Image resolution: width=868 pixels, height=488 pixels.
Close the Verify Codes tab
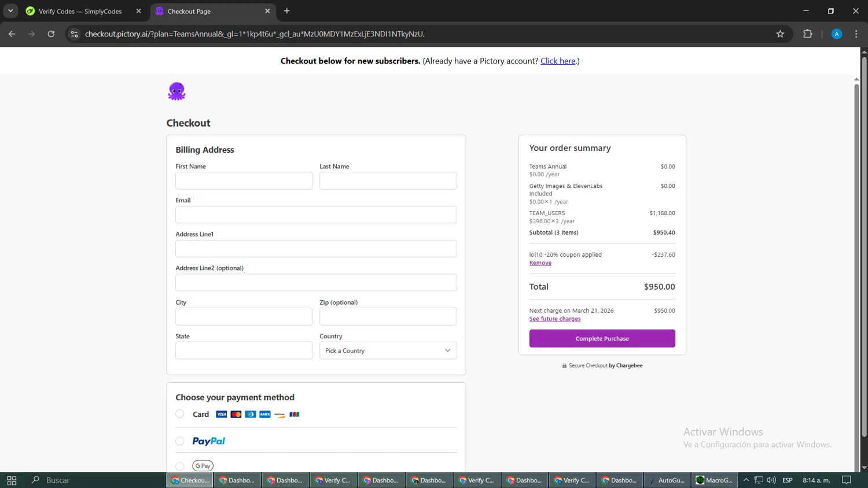coord(138,11)
